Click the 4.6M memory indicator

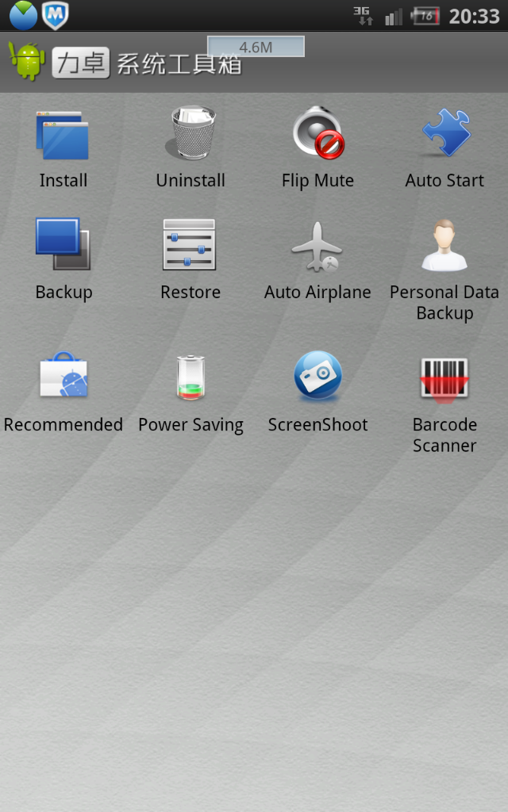[256, 47]
